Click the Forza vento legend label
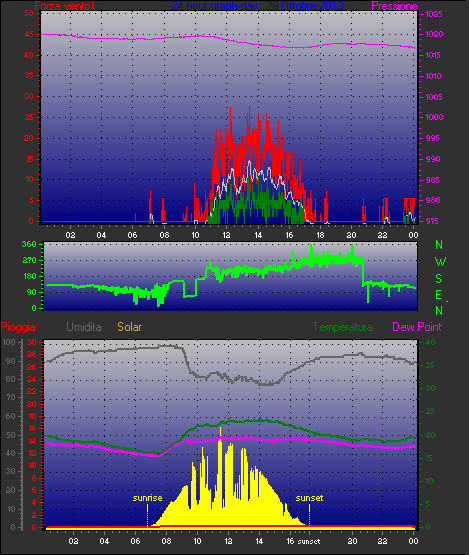This screenshot has width=469, height=555. [x=64, y=6]
